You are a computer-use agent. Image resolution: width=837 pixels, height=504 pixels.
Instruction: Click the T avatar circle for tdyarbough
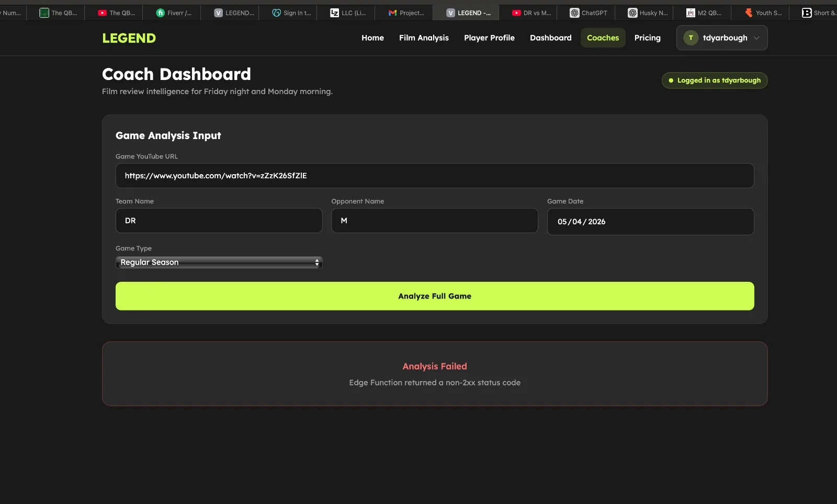pos(691,38)
